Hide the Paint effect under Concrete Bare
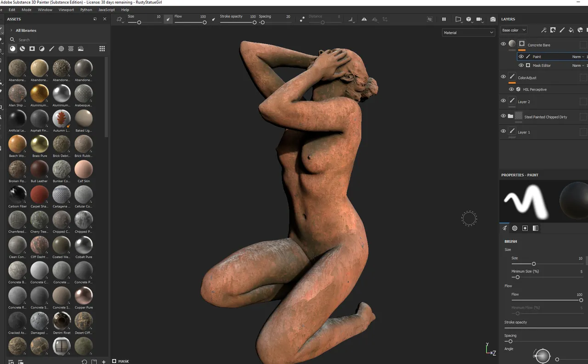The height and width of the screenshot is (364, 588). (521, 56)
